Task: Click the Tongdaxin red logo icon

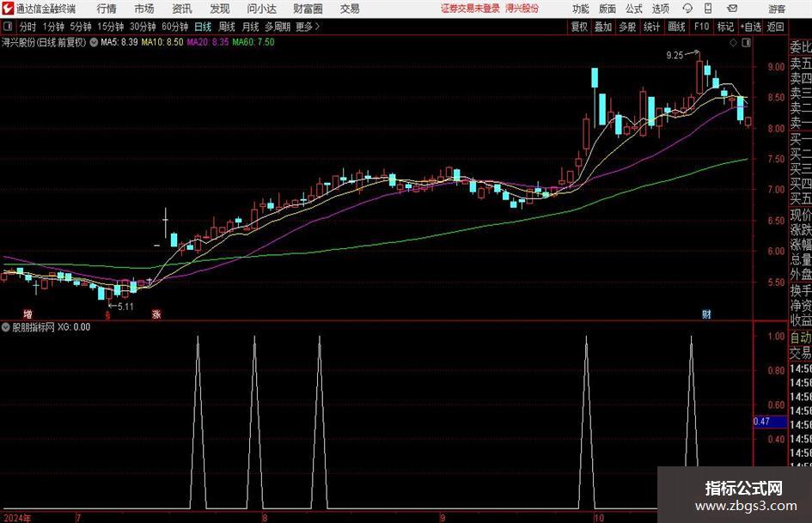Action: point(8,9)
